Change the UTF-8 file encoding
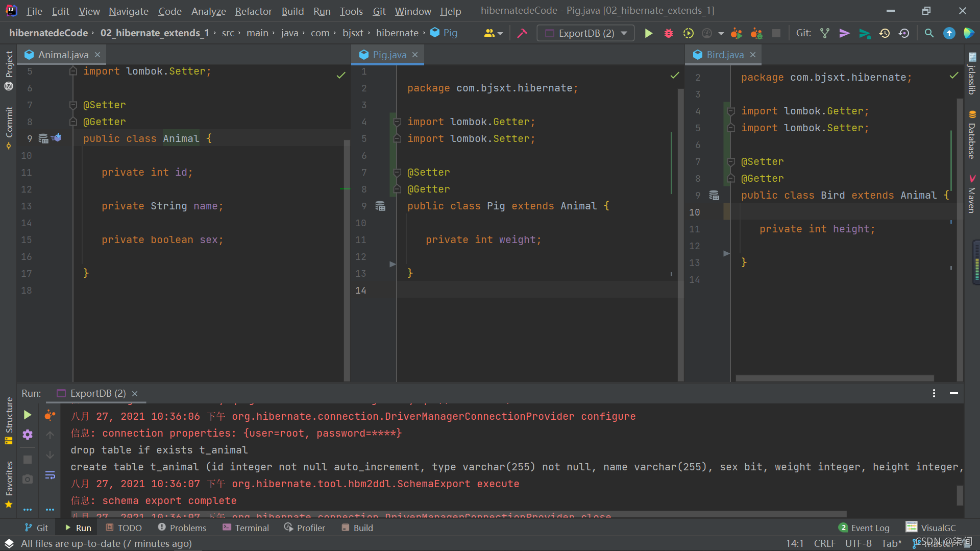This screenshot has width=980, height=551. [x=858, y=543]
